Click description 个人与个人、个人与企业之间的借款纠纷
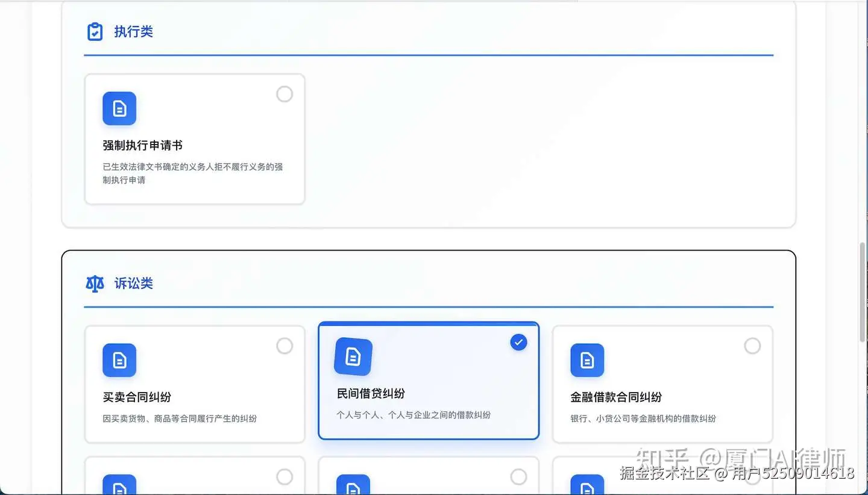The height and width of the screenshot is (495, 868). coord(414,415)
